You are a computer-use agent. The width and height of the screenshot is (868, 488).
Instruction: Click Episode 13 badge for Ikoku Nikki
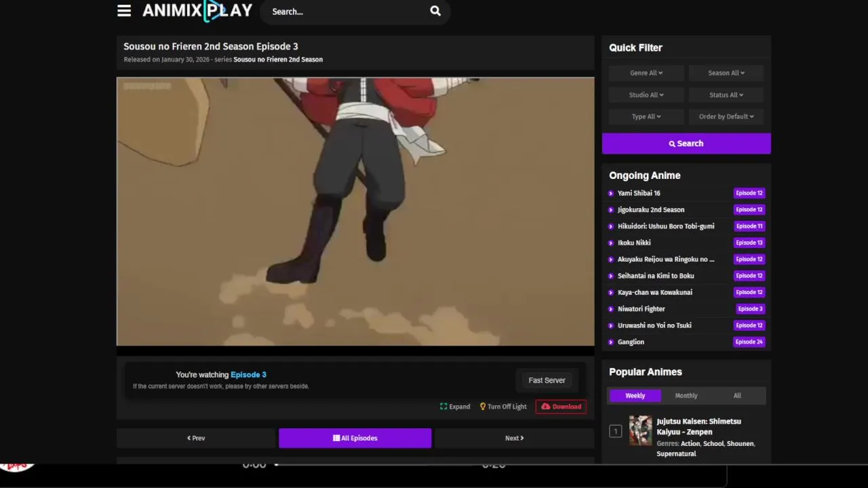[x=749, y=243]
